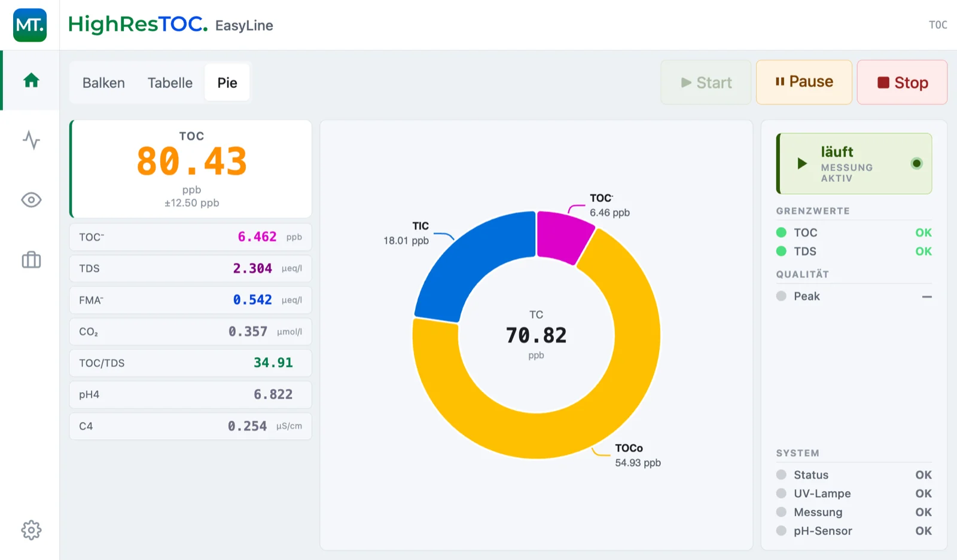The image size is (957, 560).
Task: Click the TOCo 54.93 ppb chart label
Action: [638, 455]
